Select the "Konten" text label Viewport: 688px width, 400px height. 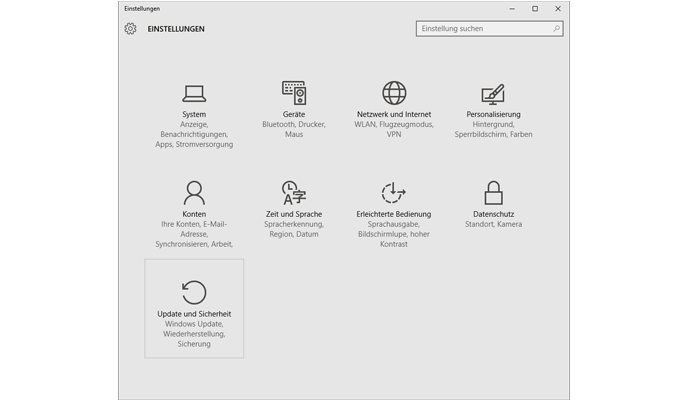(x=194, y=214)
